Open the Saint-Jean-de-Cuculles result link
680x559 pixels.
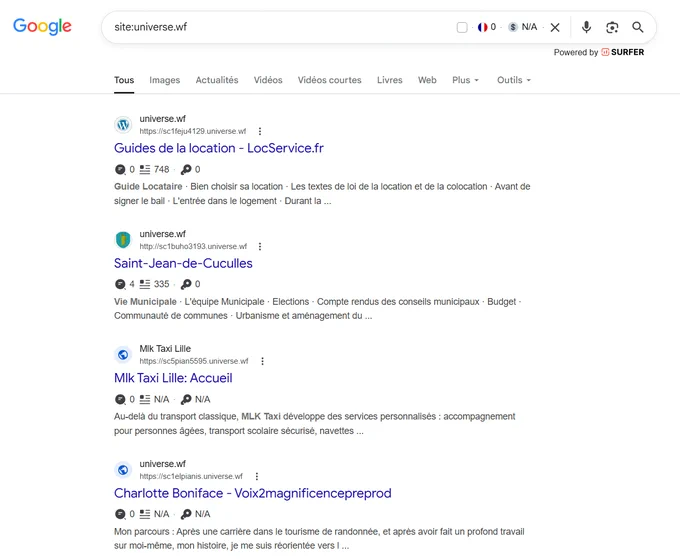click(183, 263)
